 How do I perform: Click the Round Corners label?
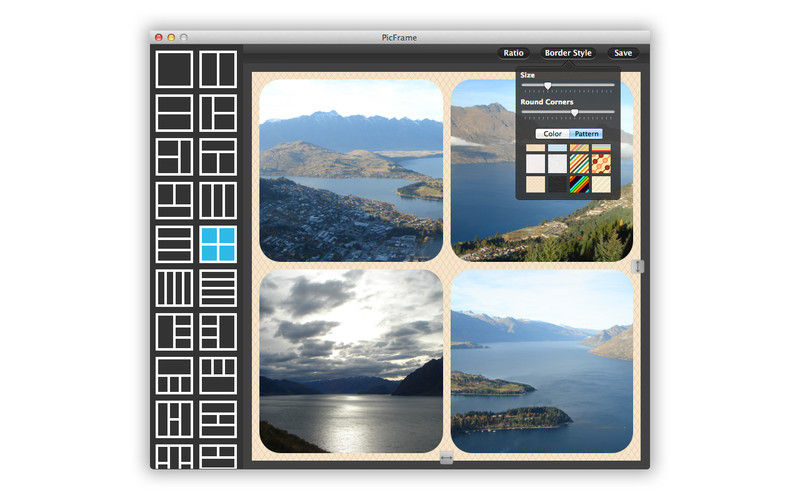(546, 102)
